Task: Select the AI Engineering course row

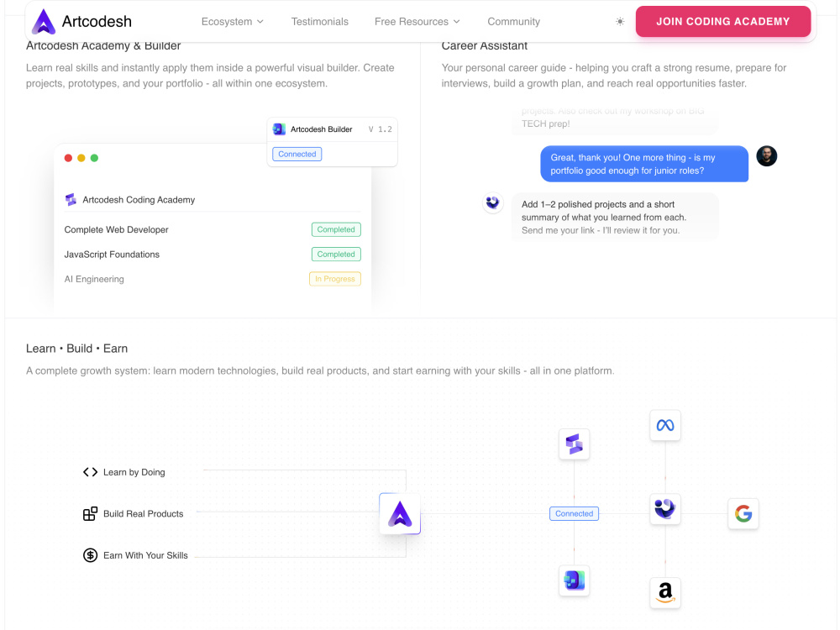Action: [213, 279]
